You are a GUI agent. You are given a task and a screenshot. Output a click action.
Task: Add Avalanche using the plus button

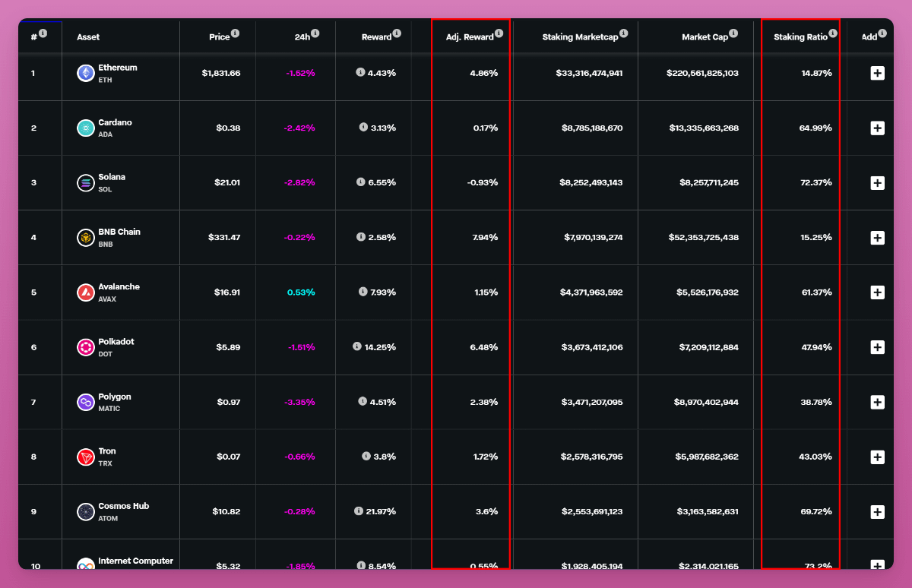[877, 292]
